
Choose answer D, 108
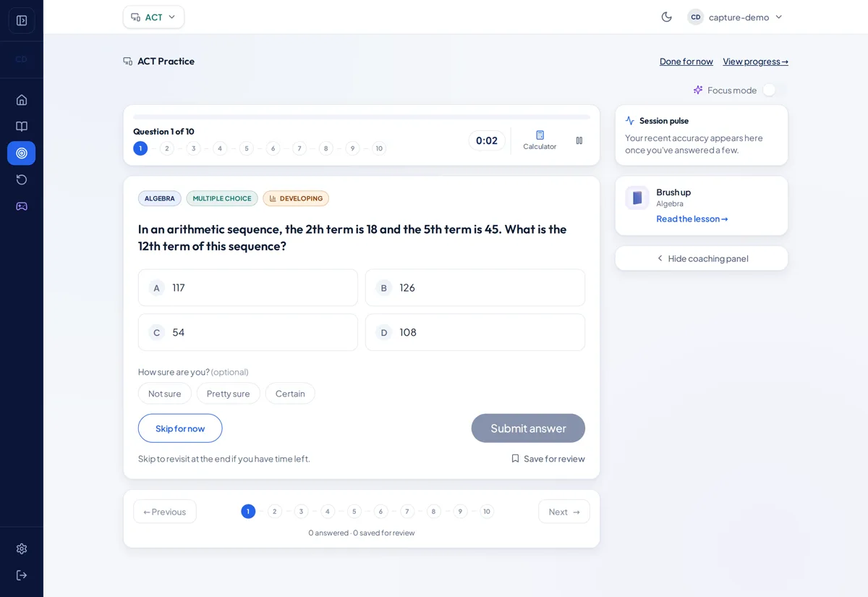[475, 332]
